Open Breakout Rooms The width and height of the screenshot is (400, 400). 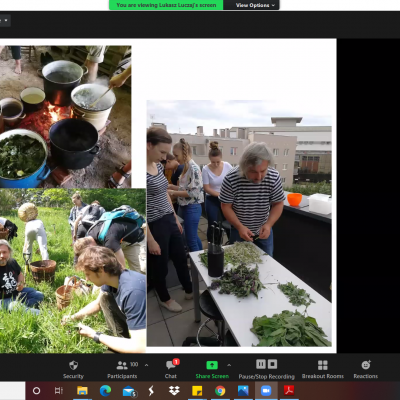(323, 369)
